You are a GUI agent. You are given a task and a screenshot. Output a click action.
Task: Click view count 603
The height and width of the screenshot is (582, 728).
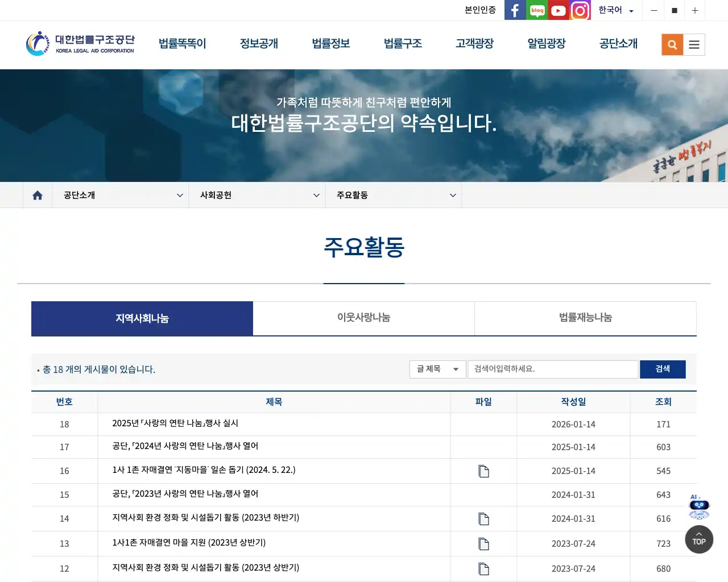(663, 447)
